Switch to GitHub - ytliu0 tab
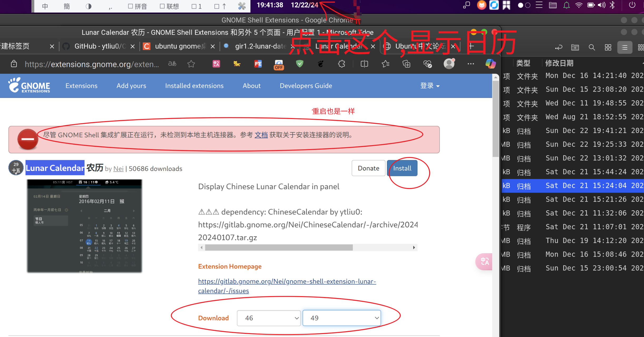Screen dimensions: 644x337 pos(100,46)
